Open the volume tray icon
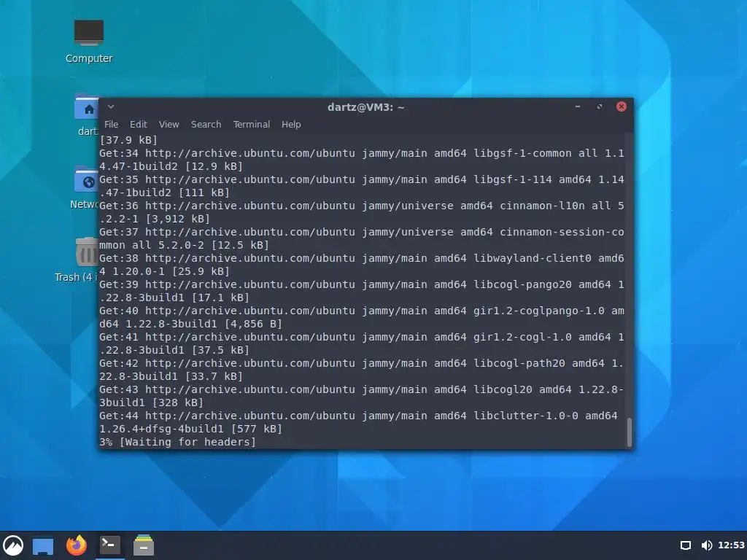 coord(706,545)
